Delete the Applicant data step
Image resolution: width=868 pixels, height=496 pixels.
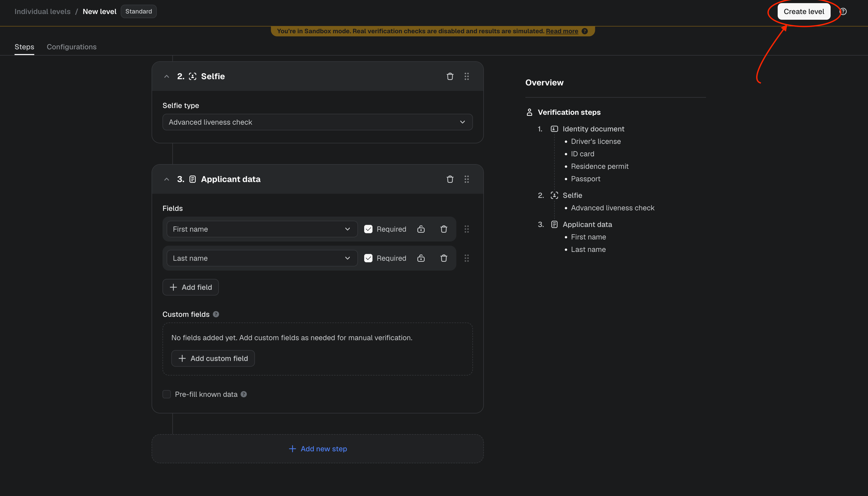point(450,179)
